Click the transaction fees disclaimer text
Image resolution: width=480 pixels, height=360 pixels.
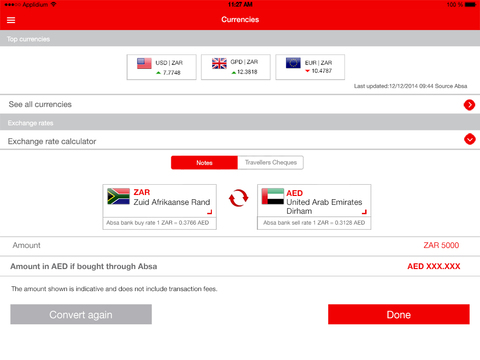(114, 289)
